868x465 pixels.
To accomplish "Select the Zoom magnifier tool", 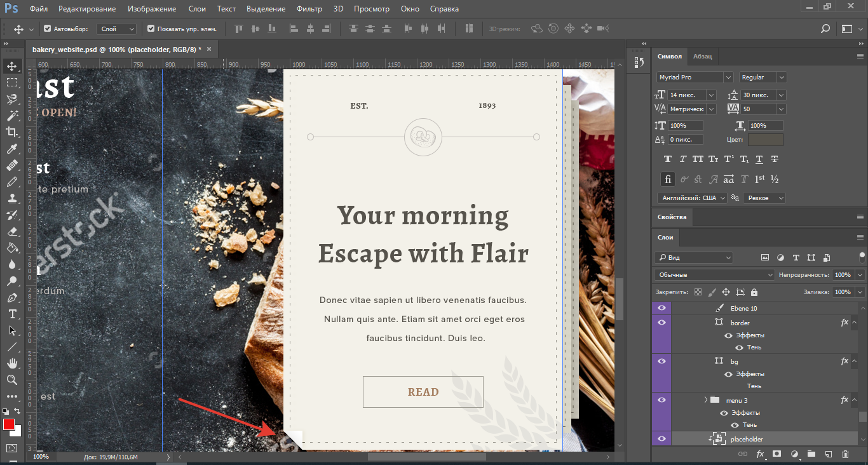I will (12, 380).
